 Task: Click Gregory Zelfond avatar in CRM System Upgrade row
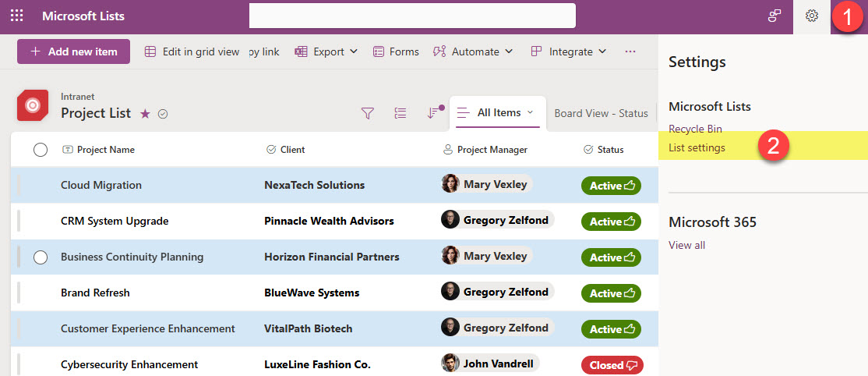point(450,220)
